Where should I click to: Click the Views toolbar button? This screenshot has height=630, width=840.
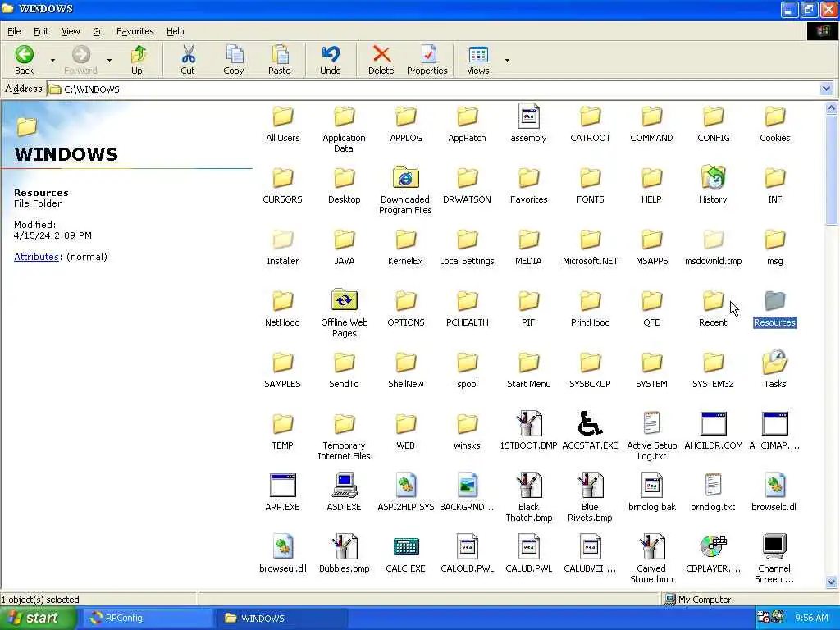pos(478,59)
